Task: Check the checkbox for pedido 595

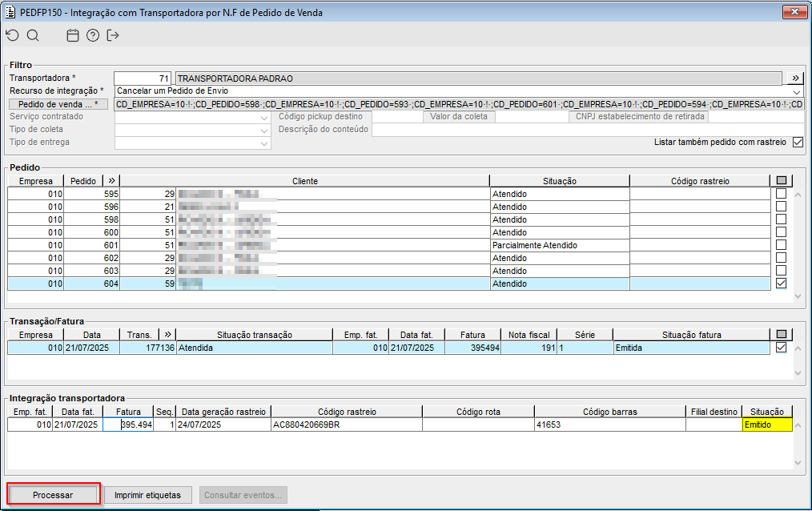Action: coord(782,194)
